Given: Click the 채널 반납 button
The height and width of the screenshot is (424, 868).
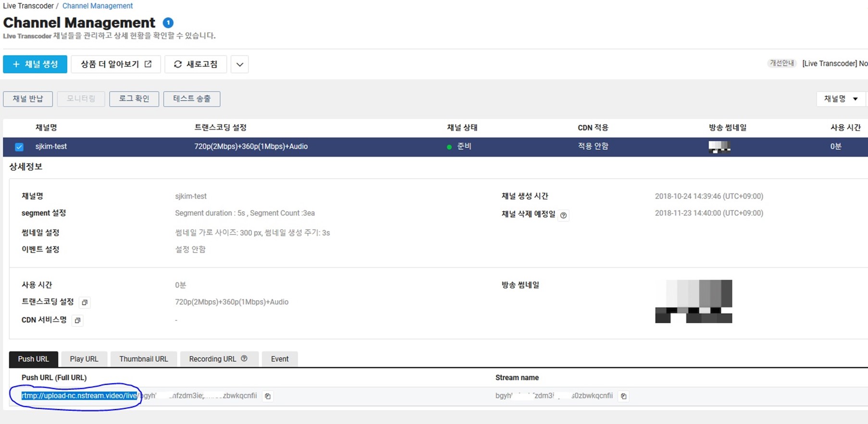Looking at the screenshot, I should click(28, 99).
